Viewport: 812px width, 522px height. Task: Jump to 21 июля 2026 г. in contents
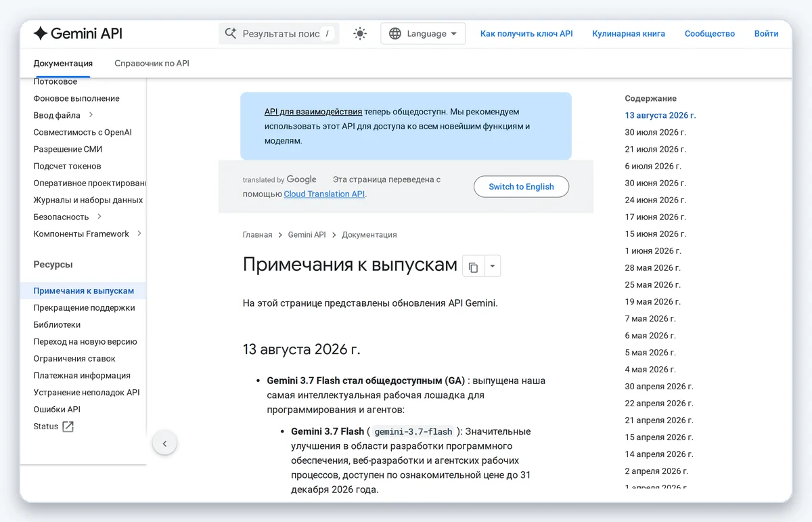pyautogui.click(x=655, y=149)
